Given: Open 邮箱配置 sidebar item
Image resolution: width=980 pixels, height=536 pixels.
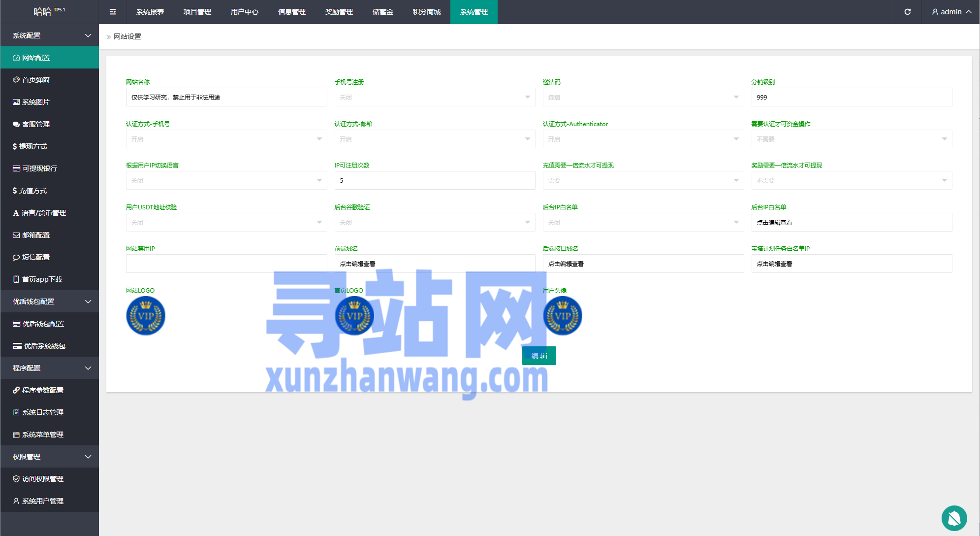Looking at the screenshot, I should (36, 235).
